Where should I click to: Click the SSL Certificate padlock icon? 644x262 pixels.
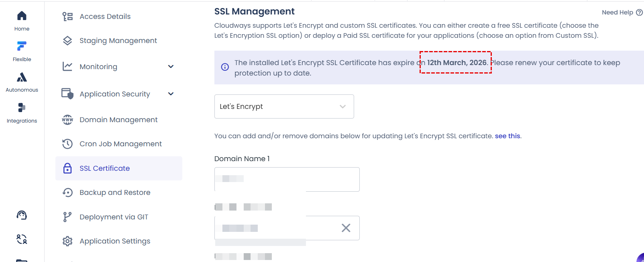[x=67, y=168]
